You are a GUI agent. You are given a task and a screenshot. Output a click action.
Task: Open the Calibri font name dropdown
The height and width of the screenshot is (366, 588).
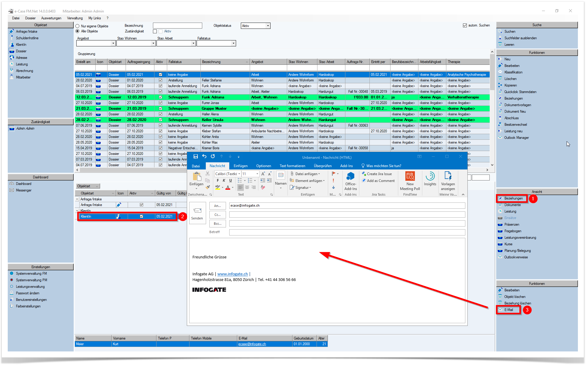239,174
